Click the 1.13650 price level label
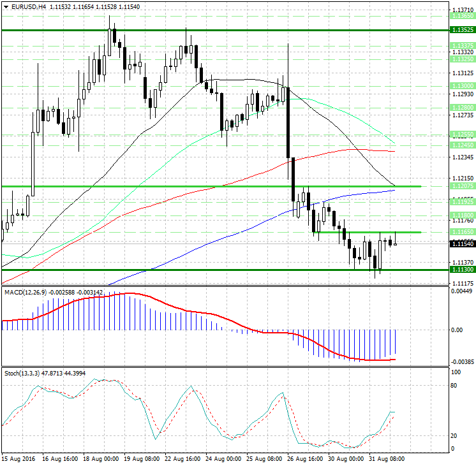This screenshot has width=476, height=466. 463,16
